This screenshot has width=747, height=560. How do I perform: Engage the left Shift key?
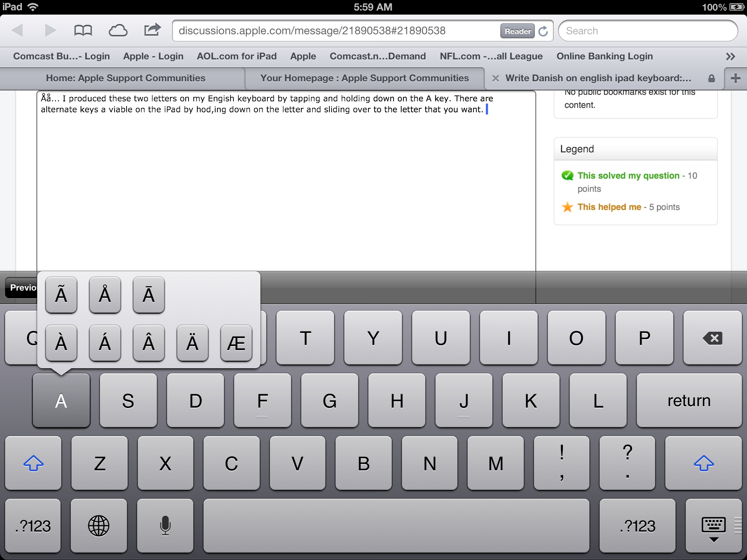click(x=33, y=463)
